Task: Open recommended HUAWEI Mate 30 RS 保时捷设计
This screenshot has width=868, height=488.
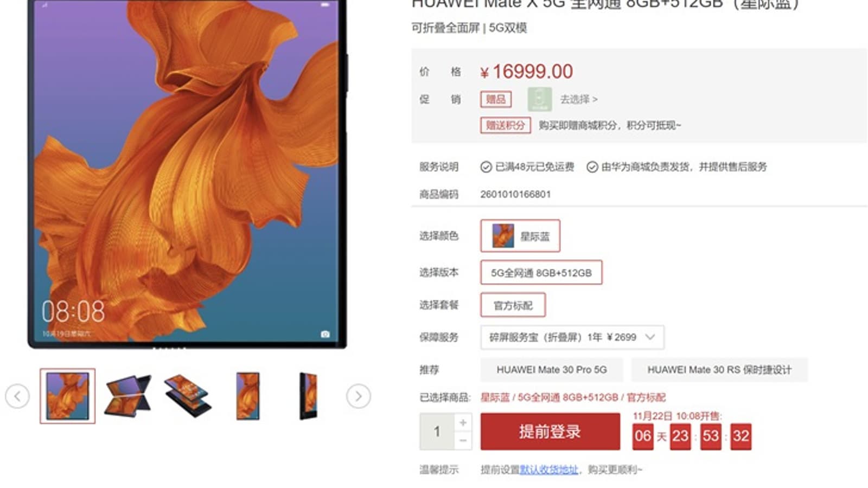Action: 719,370
